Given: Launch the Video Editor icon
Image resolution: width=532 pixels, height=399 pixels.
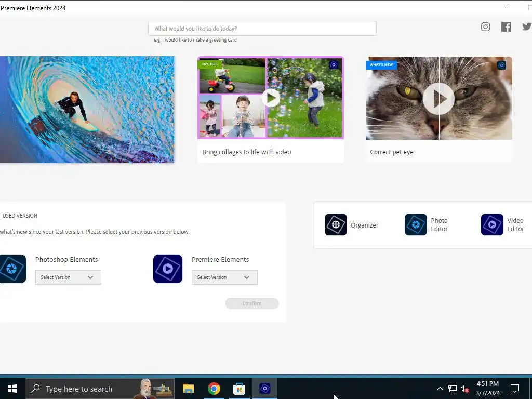Looking at the screenshot, I should coord(492,224).
